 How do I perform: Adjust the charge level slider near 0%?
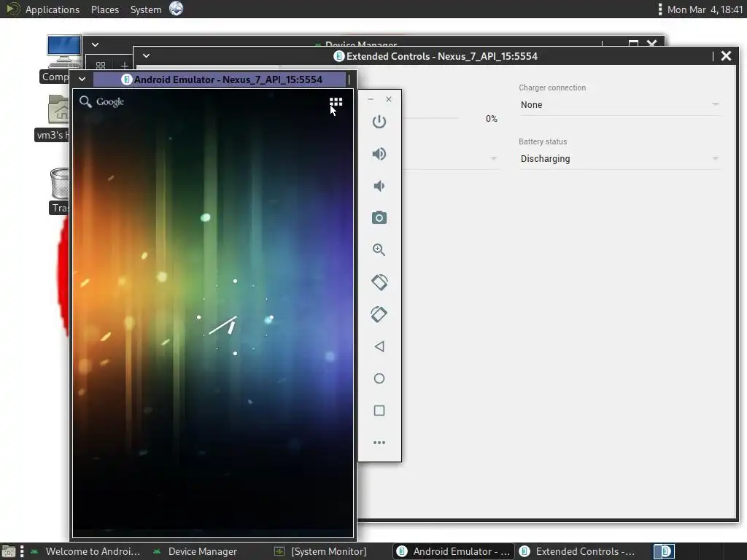coord(430,118)
